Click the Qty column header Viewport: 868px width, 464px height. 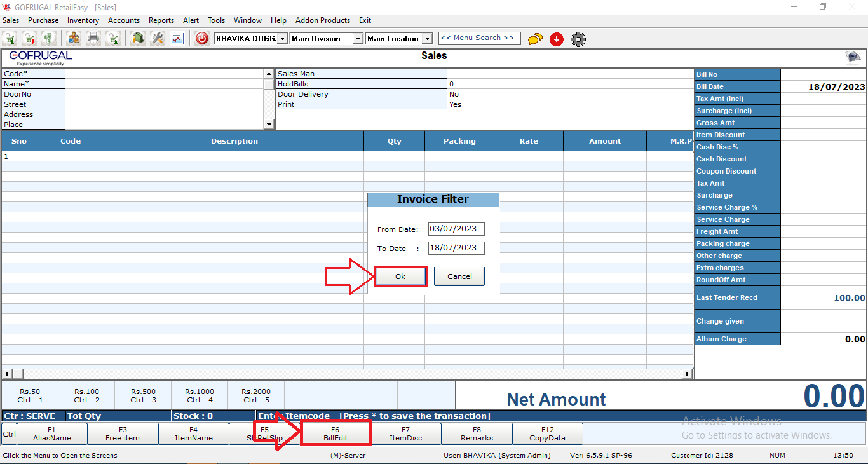pyautogui.click(x=395, y=141)
